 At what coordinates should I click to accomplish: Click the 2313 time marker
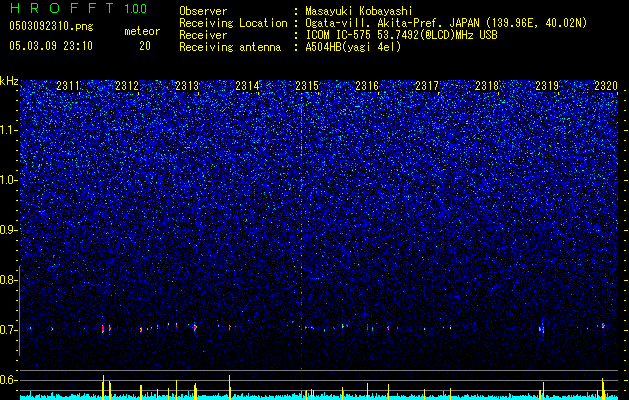(x=187, y=86)
